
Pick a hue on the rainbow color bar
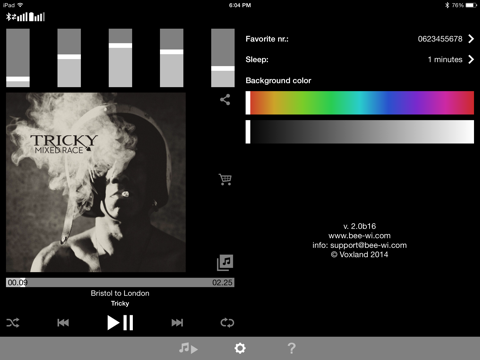(360, 103)
